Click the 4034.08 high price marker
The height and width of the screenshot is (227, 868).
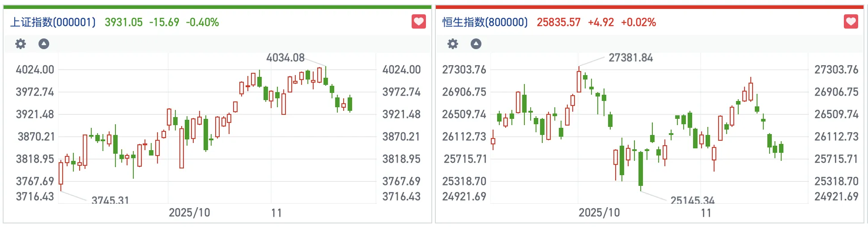285,58
